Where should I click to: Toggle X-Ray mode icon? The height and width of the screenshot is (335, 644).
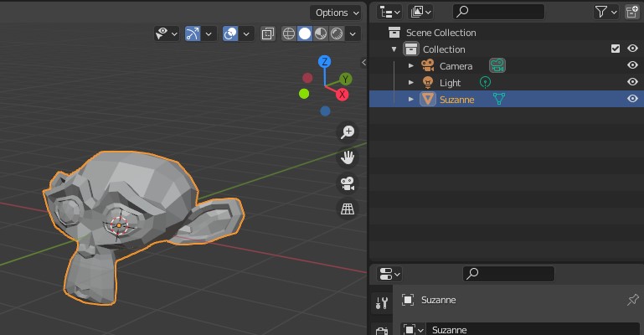[268, 33]
